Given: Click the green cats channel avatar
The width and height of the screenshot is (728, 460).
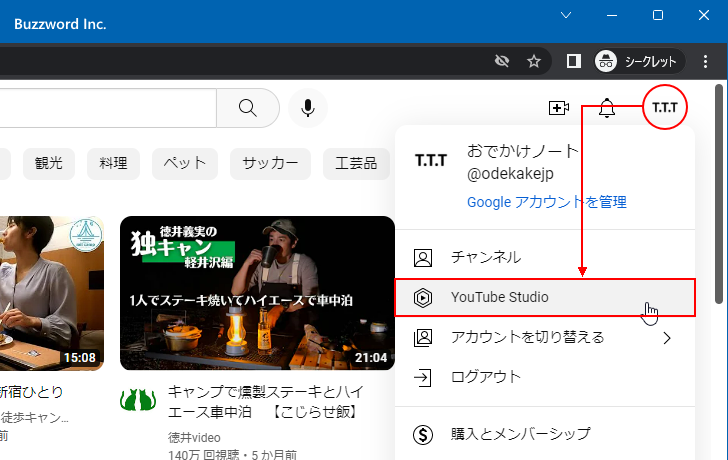Looking at the screenshot, I should [x=138, y=400].
